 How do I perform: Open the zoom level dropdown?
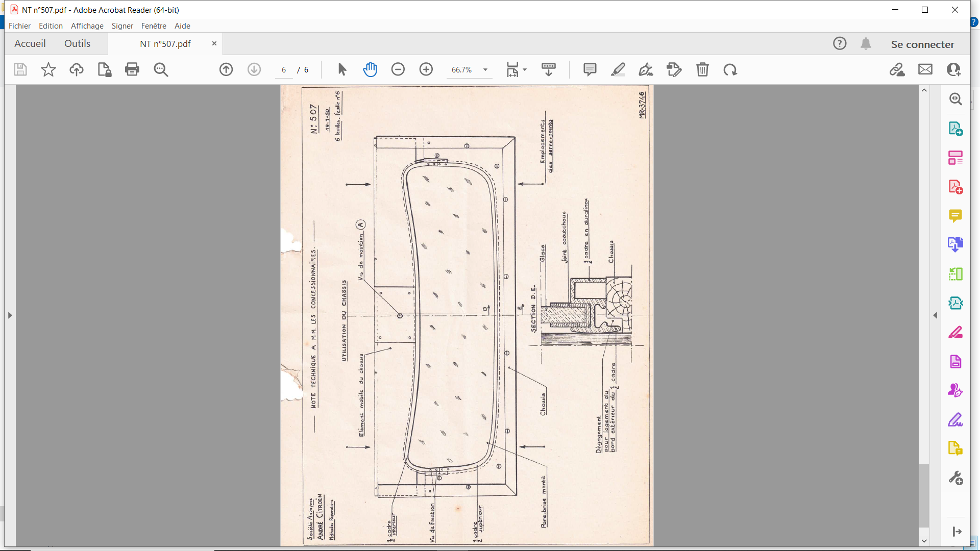pyautogui.click(x=485, y=70)
